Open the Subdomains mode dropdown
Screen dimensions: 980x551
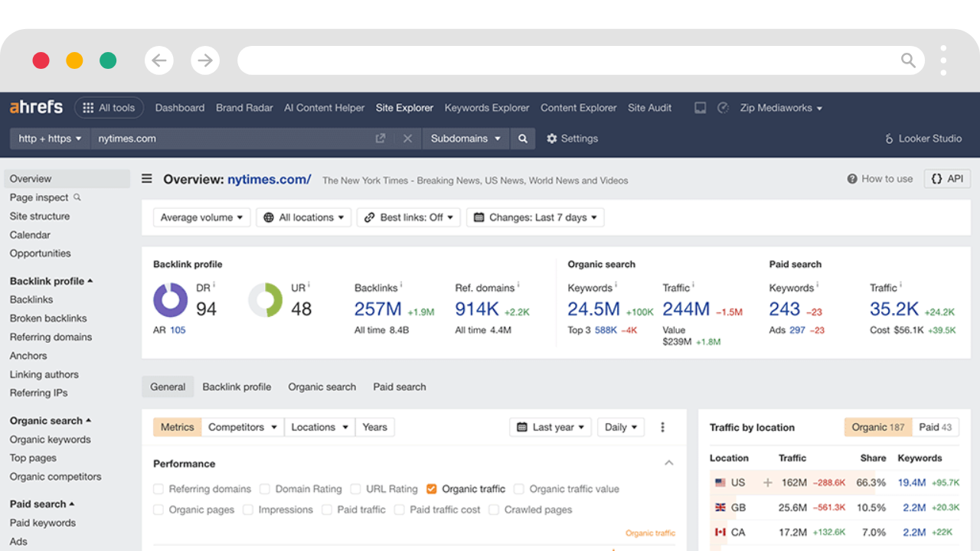(465, 139)
